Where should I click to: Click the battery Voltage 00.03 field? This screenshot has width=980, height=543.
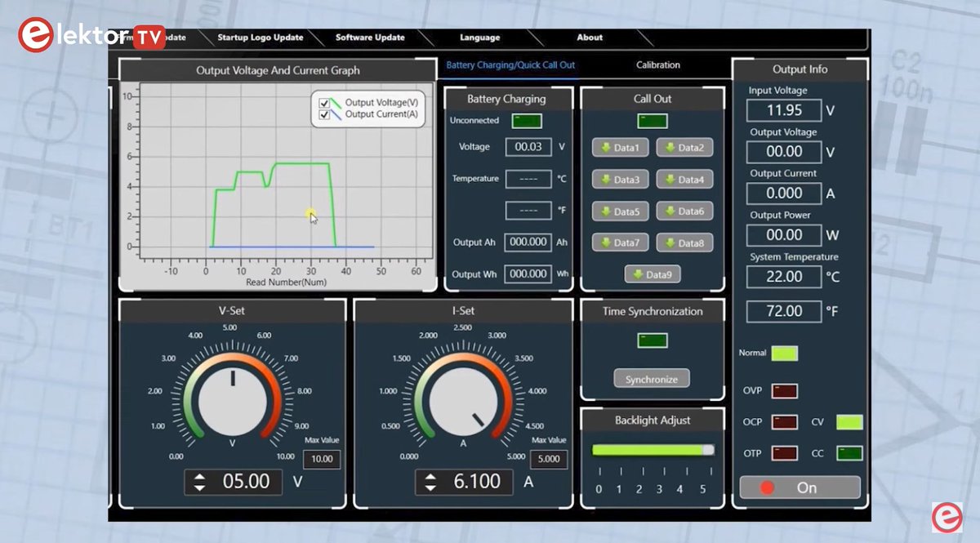click(528, 147)
